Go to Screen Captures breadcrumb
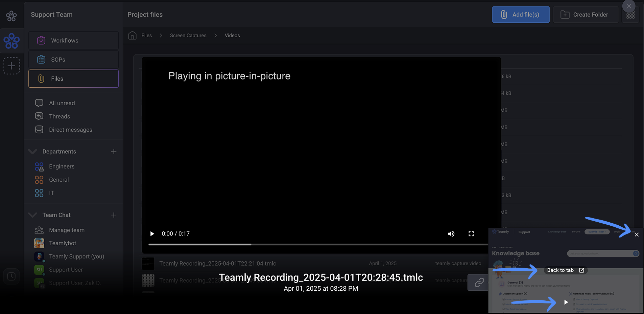 [x=188, y=36]
